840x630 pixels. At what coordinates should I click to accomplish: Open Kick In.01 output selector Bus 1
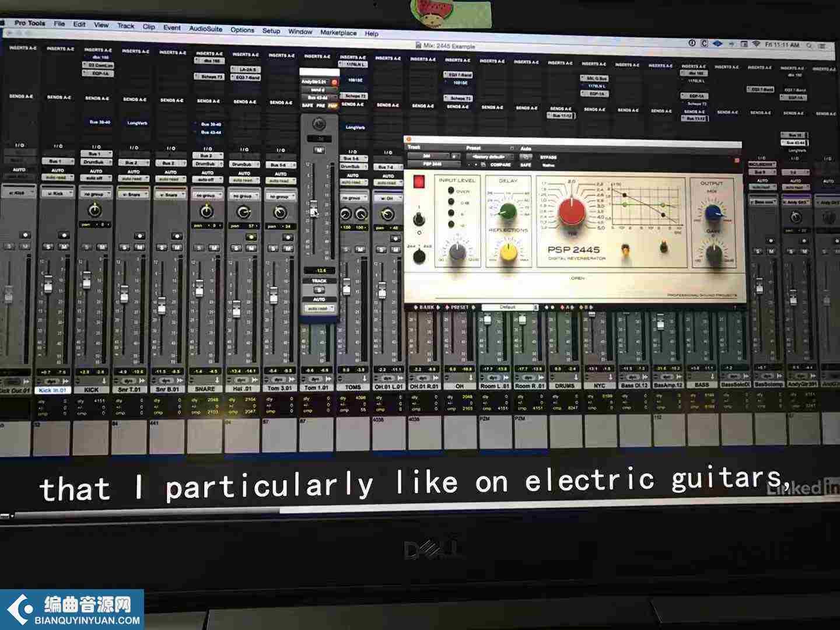[57, 161]
